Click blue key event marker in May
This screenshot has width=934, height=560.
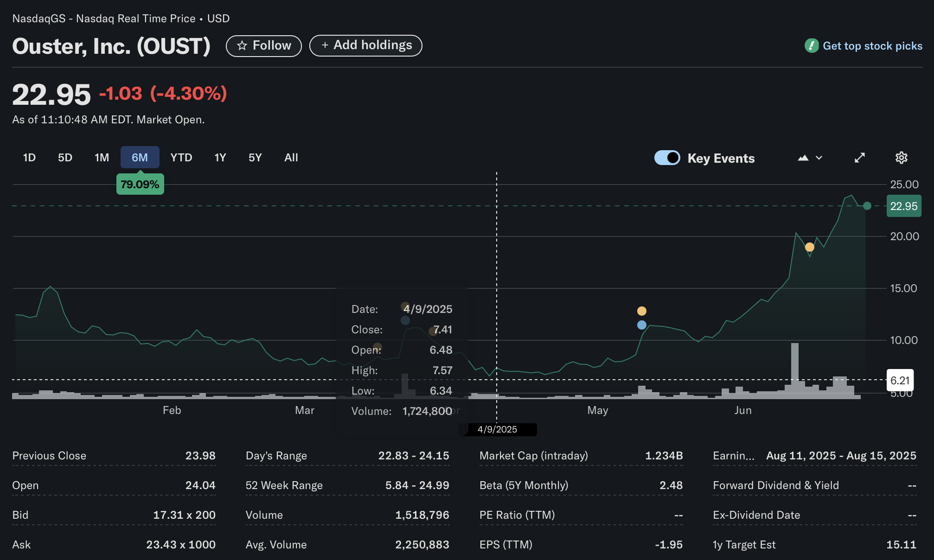[x=641, y=325]
